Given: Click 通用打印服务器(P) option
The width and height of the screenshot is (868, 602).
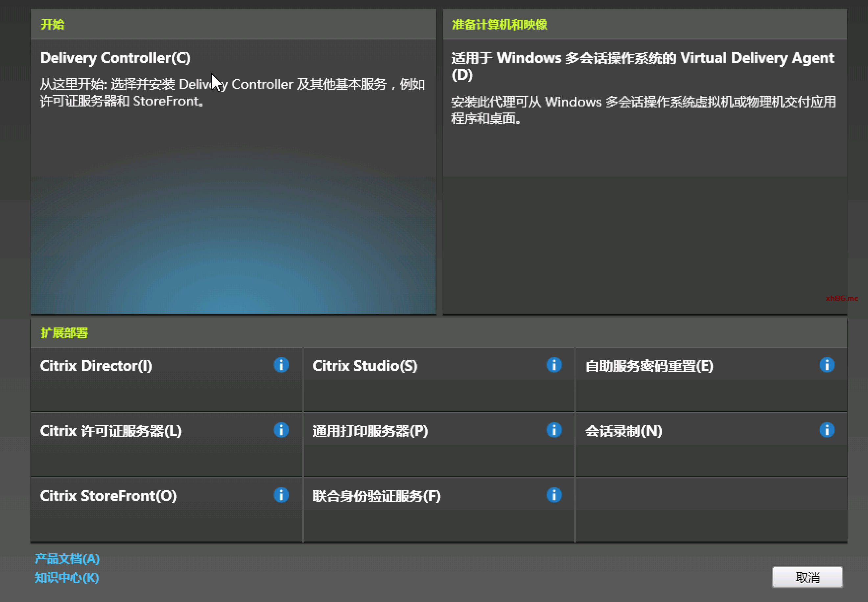Looking at the screenshot, I should tap(370, 431).
